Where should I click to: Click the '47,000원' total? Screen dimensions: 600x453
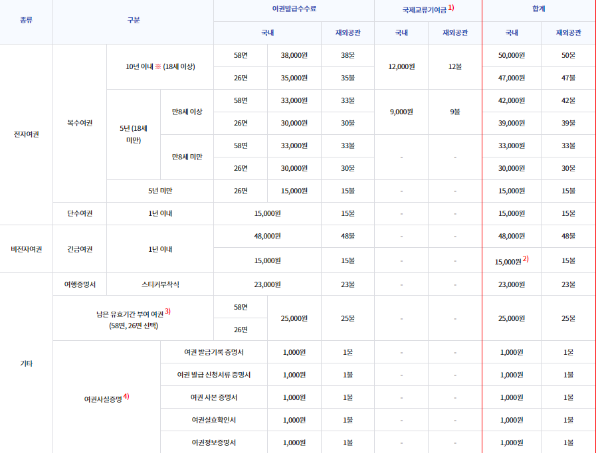coord(512,78)
